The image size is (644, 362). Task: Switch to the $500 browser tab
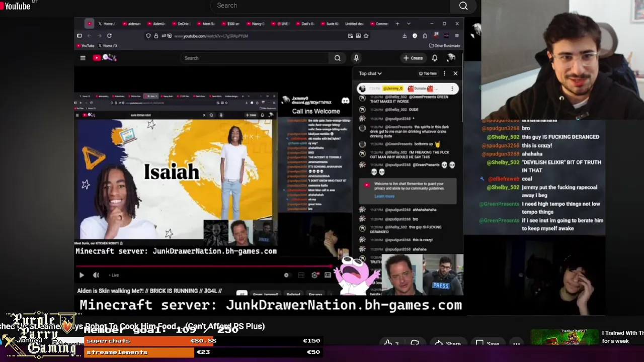[230, 24]
